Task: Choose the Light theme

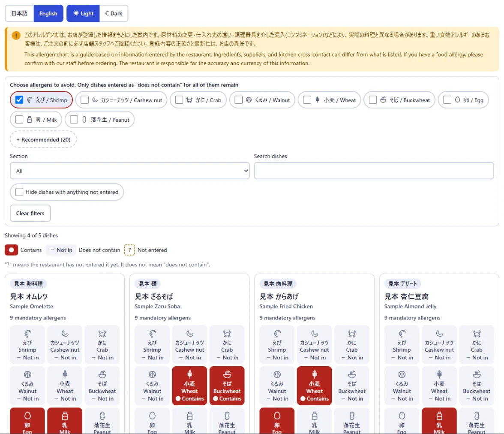Action: point(83,14)
